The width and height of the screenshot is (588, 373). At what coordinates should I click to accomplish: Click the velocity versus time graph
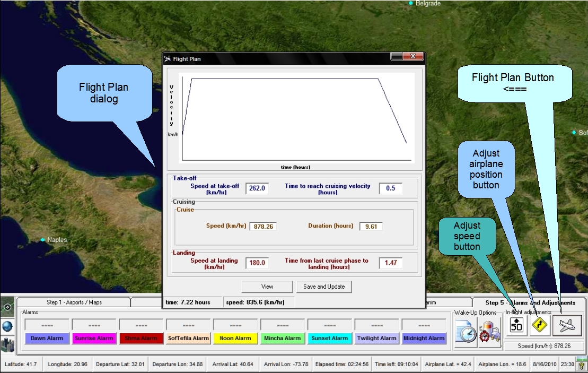(296, 118)
